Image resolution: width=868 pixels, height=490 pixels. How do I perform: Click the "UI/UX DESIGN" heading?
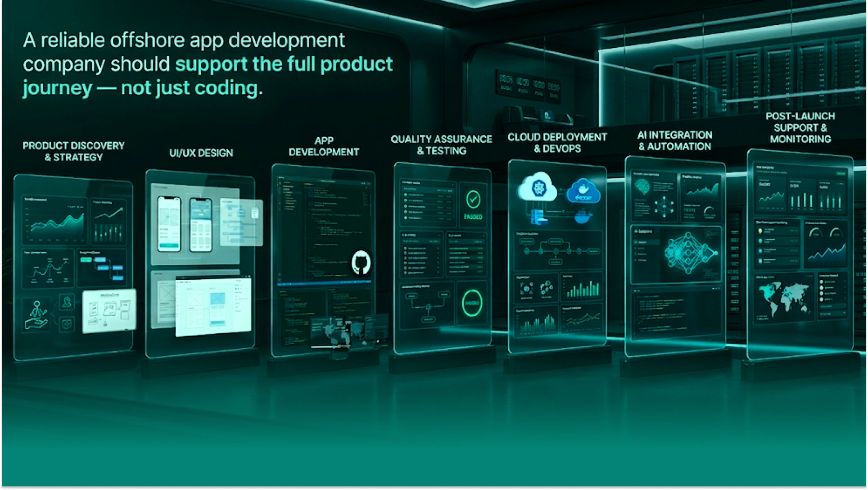click(201, 153)
